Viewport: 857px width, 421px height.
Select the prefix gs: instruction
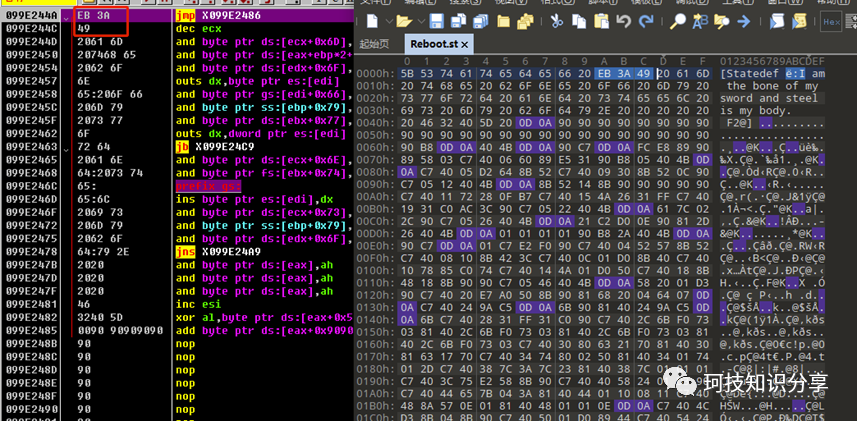tap(208, 186)
